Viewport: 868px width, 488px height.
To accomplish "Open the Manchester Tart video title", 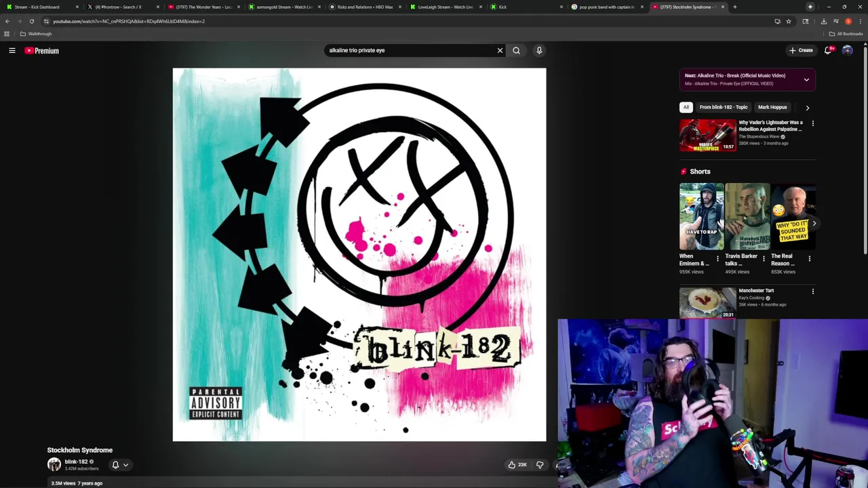I will tap(756, 290).
